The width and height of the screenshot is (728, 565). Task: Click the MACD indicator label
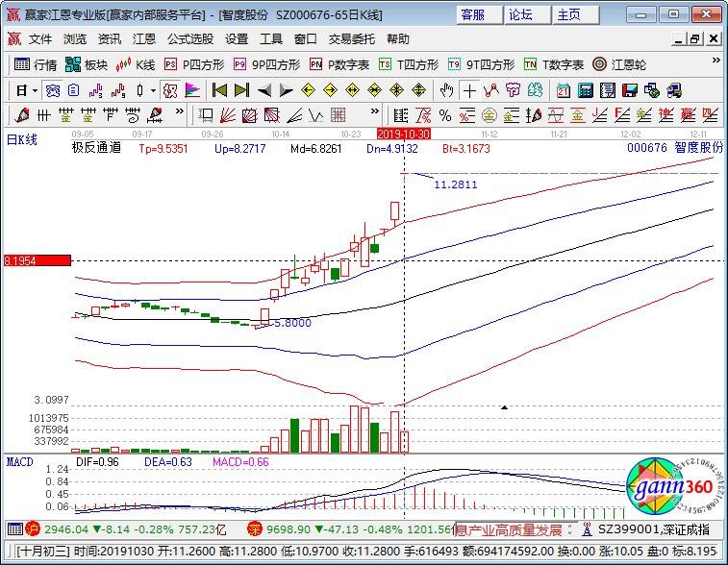pyautogui.click(x=20, y=462)
